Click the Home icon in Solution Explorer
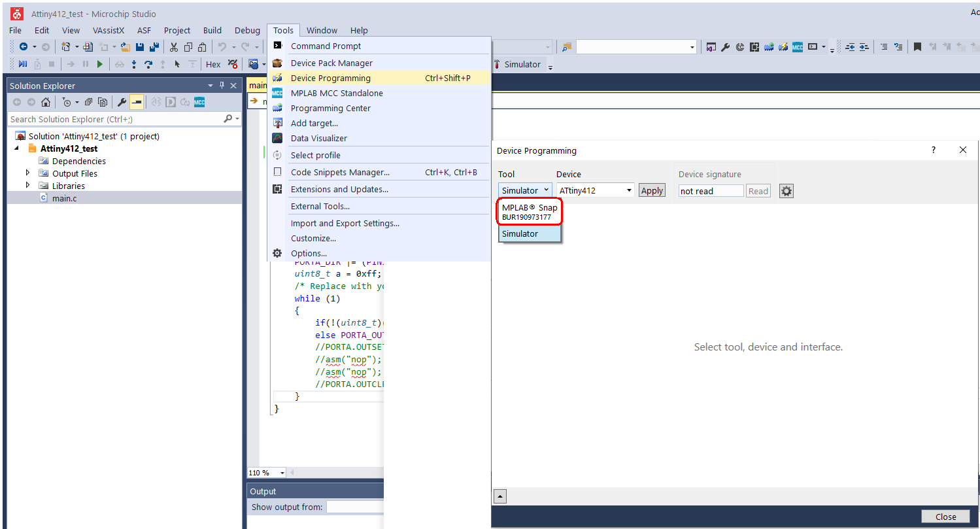Image resolution: width=980 pixels, height=529 pixels. pyautogui.click(x=46, y=103)
